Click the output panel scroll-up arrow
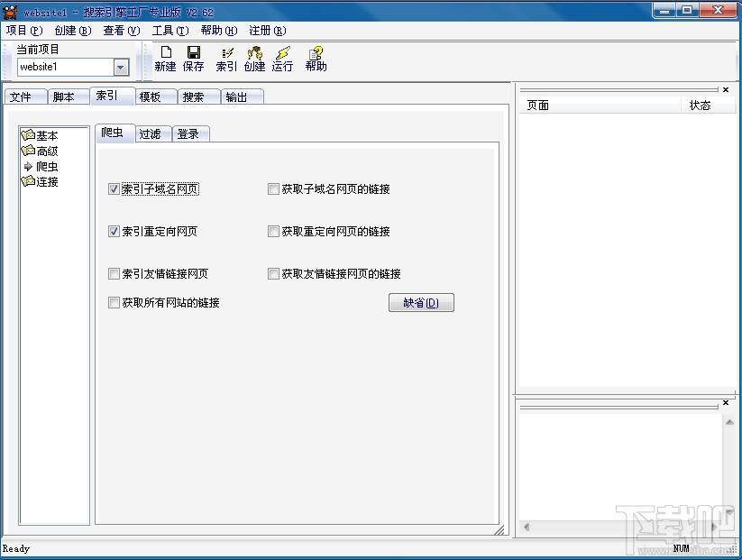 tap(729, 422)
